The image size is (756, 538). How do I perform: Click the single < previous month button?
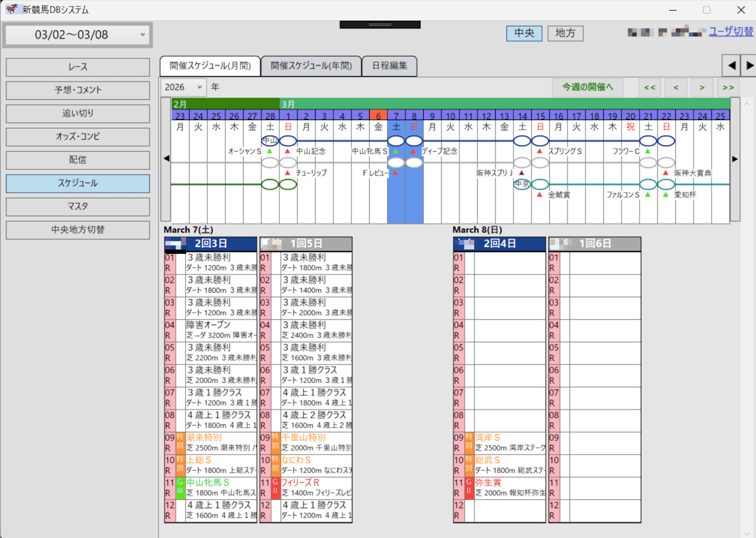(x=676, y=87)
